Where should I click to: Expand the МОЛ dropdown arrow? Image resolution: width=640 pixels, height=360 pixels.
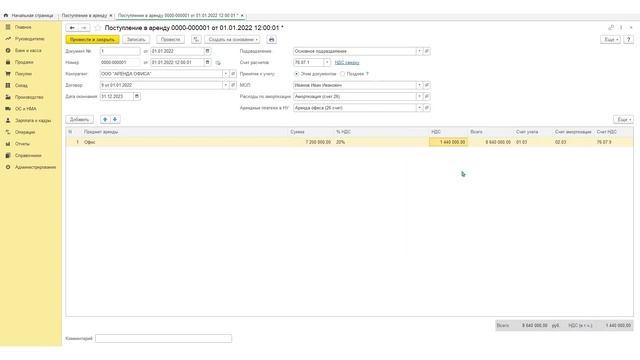coord(419,85)
